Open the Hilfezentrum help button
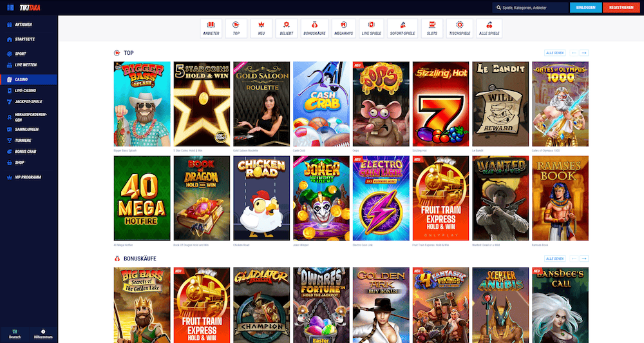Image resolution: width=644 pixels, height=343 pixels. (x=43, y=334)
